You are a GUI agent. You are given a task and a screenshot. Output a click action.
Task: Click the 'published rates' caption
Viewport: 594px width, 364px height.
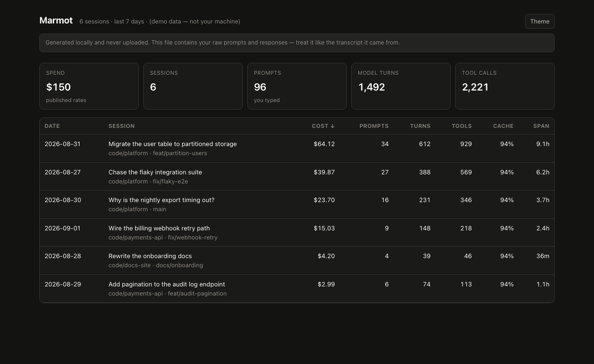(x=66, y=100)
